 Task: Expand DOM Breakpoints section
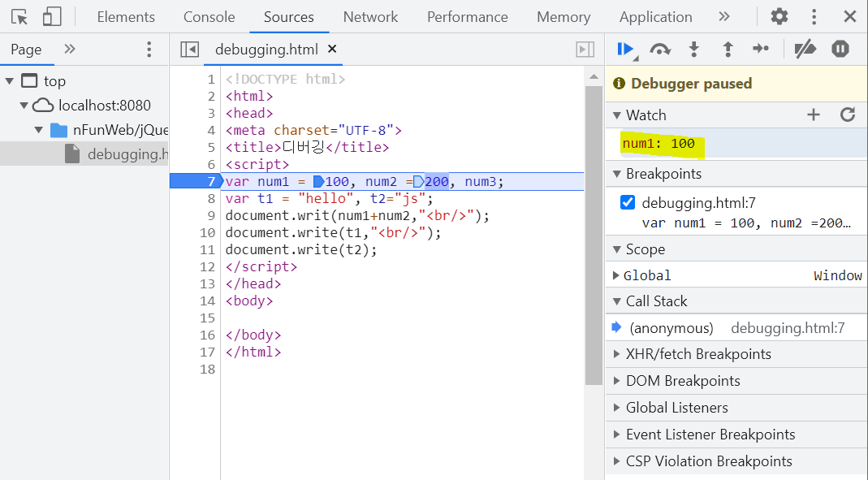point(616,381)
